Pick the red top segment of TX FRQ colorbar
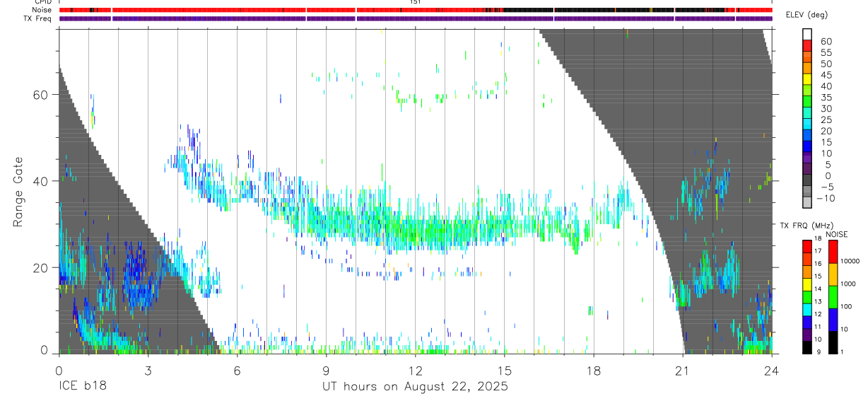The height and width of the screenshot is (401, 868). (807, 246)
